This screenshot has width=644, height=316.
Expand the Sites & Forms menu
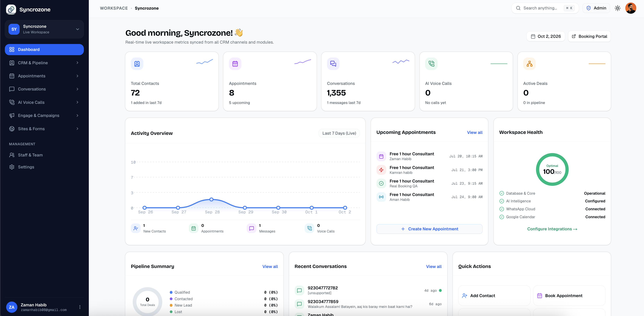pos(44,129)
